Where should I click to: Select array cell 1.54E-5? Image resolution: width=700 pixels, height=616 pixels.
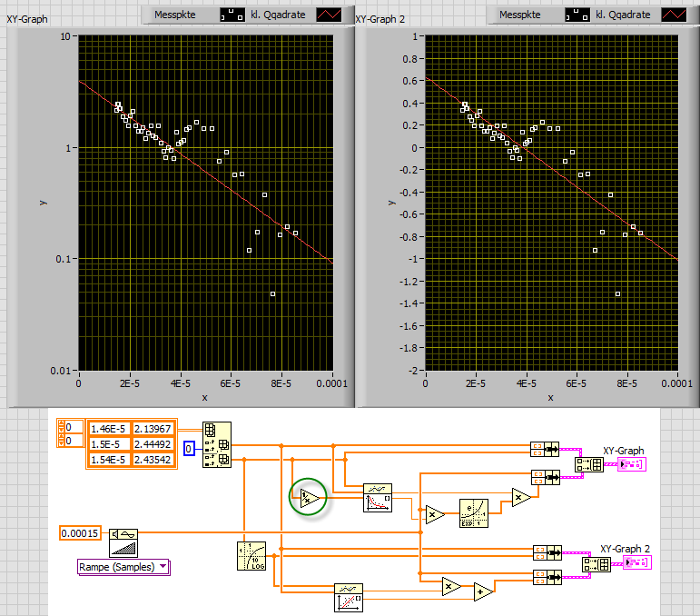(108, 460)
